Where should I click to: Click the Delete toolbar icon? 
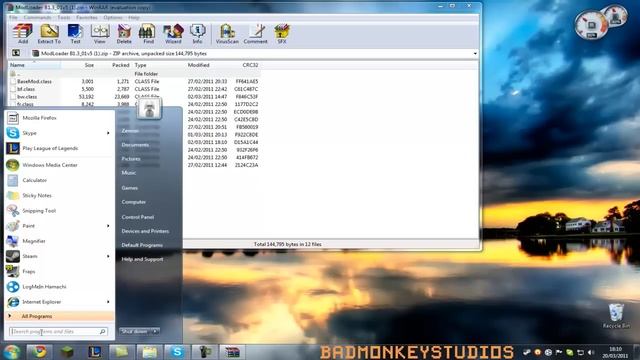click(x=124, y=33)
